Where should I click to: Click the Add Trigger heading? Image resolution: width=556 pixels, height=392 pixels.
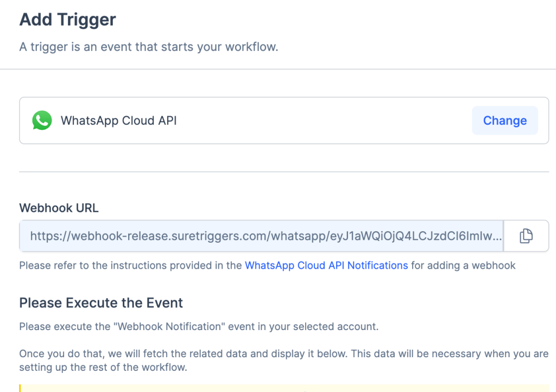[x=68, y=20]
